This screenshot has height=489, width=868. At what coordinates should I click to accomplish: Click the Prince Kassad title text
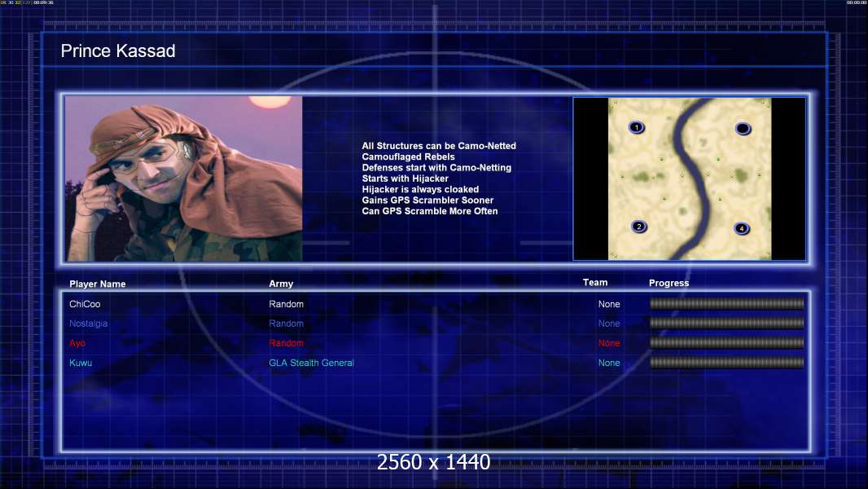point(118,51)
